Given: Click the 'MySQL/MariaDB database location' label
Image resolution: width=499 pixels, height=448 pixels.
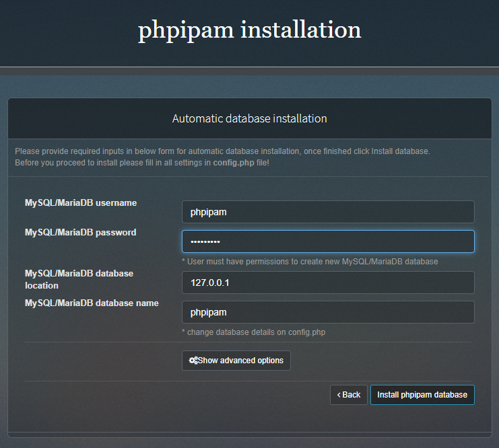Looking at the screenshot, I should [x=79, y=279].
